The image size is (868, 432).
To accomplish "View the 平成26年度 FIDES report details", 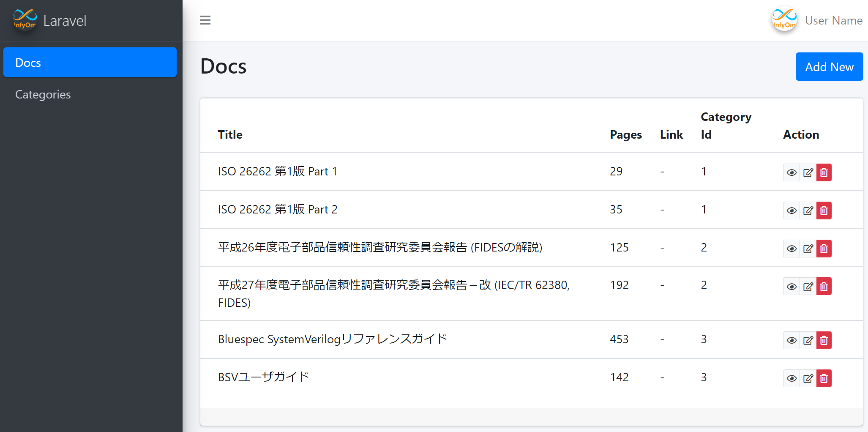I will pyautogui.click(x=792, y=249).
